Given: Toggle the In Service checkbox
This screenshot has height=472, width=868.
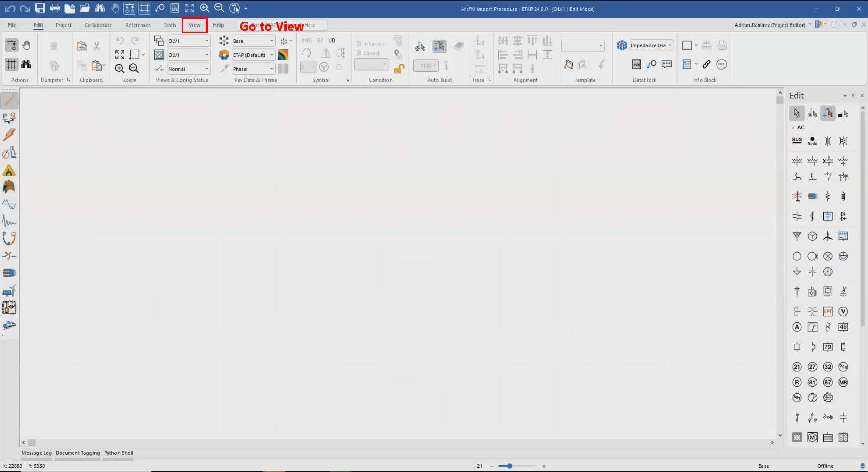Looking at the screenshot, I should click(x=358, y=44).
